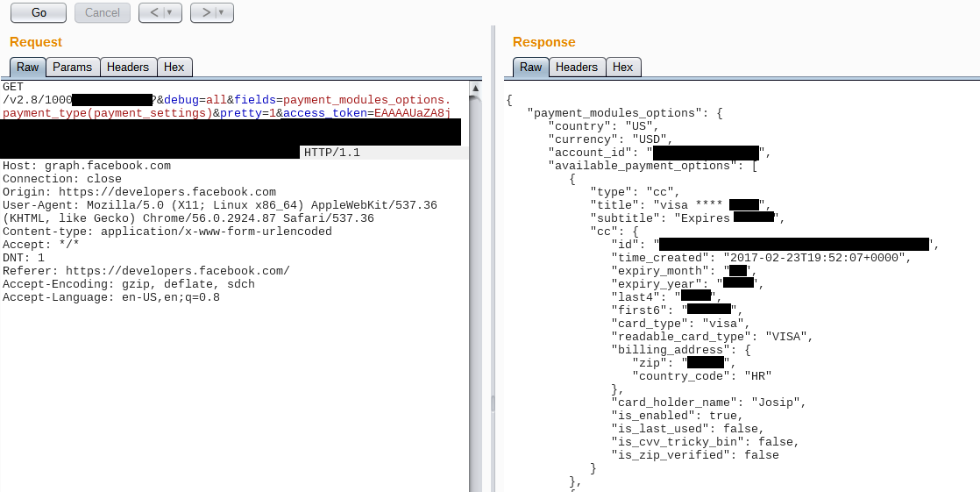Click the access_token parameter name
The height and width of the screenshot is (492, 980).
325,113
